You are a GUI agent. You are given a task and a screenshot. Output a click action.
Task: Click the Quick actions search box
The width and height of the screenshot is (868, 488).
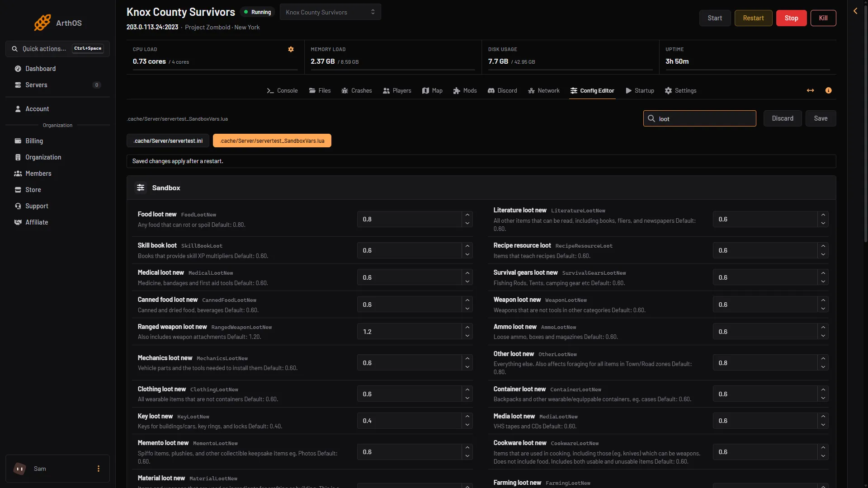coord(57,48)
